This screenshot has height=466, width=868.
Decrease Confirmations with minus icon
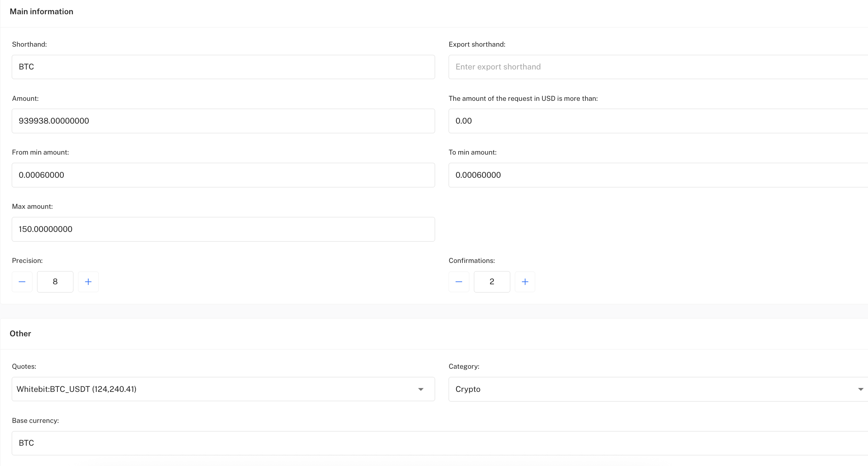pyautogui.click(x=459, y=282)
